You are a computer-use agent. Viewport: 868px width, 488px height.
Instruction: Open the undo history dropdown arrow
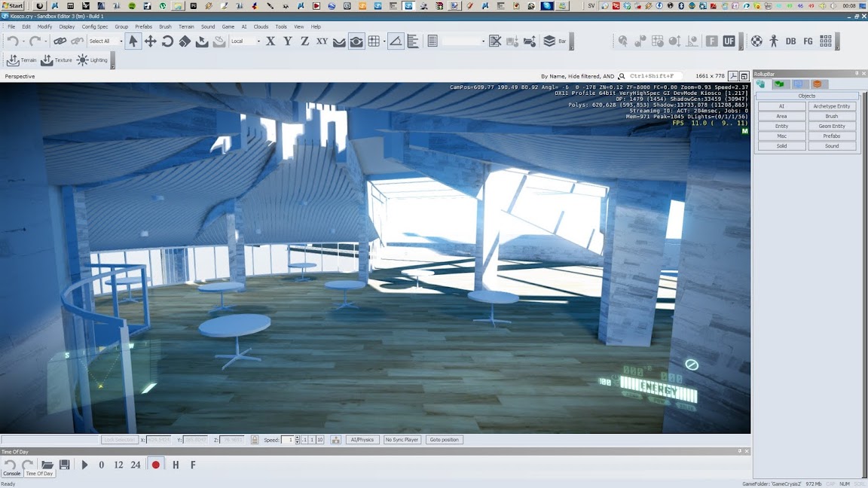click(x=23, y=41)
